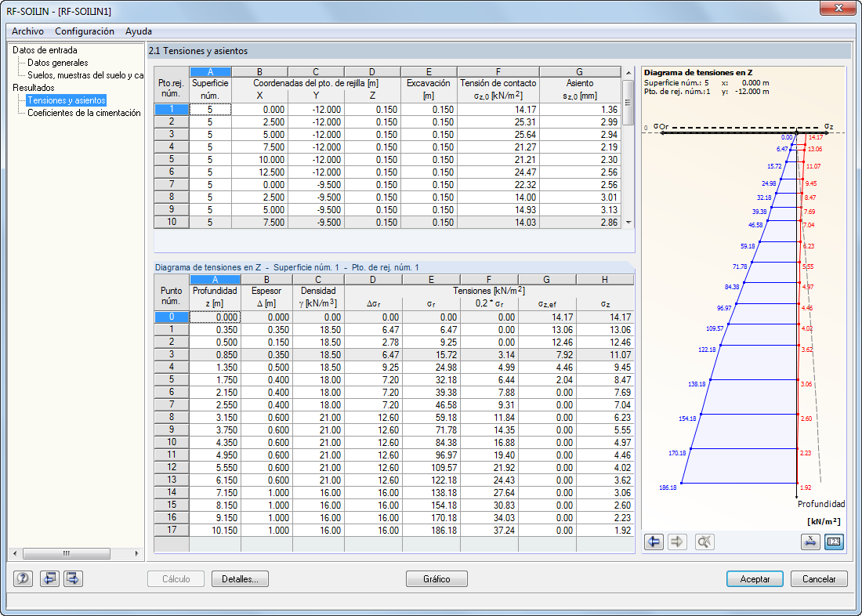Disable zoom mode in the diagram panel

click(x=704, y=542)
